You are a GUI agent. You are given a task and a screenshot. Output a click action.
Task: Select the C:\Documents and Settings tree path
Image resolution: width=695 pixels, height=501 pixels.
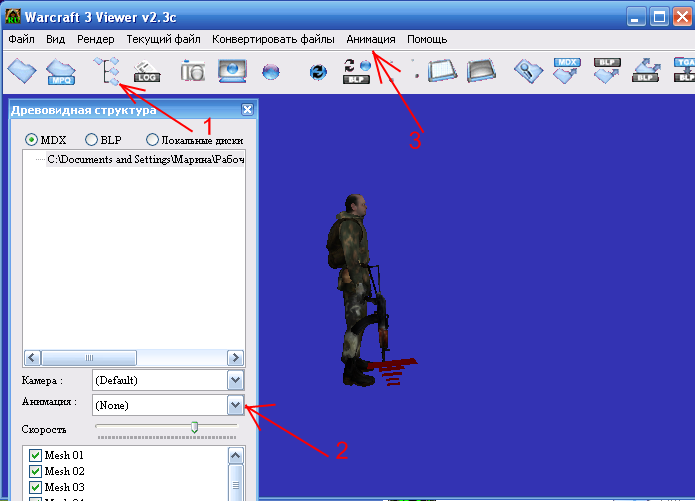click(x=146, y=159)
